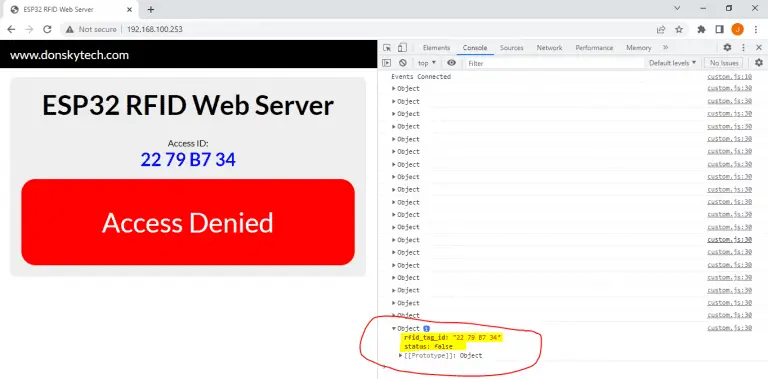Toggle the DevTools device toolbar icon
Viewport: 768px width, 379px height.
point(402,47)
